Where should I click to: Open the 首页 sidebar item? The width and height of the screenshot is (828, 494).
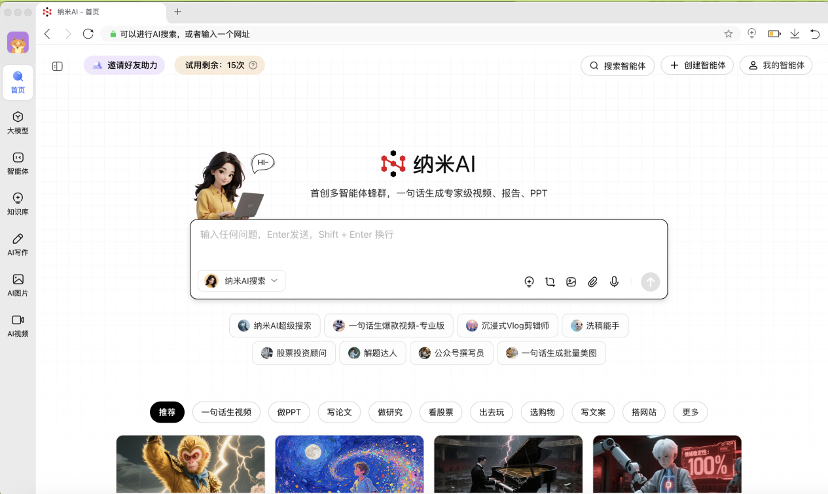tap(18, 82)
